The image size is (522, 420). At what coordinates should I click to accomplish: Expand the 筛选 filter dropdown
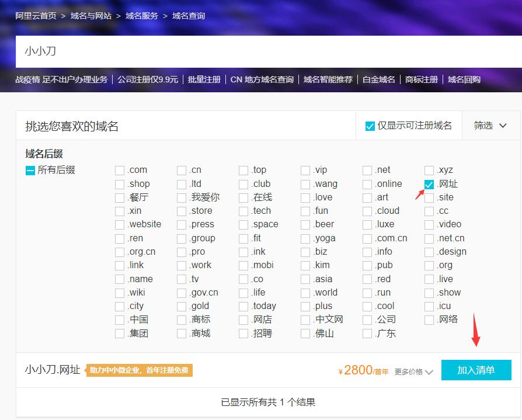click(x=489, y=126)
